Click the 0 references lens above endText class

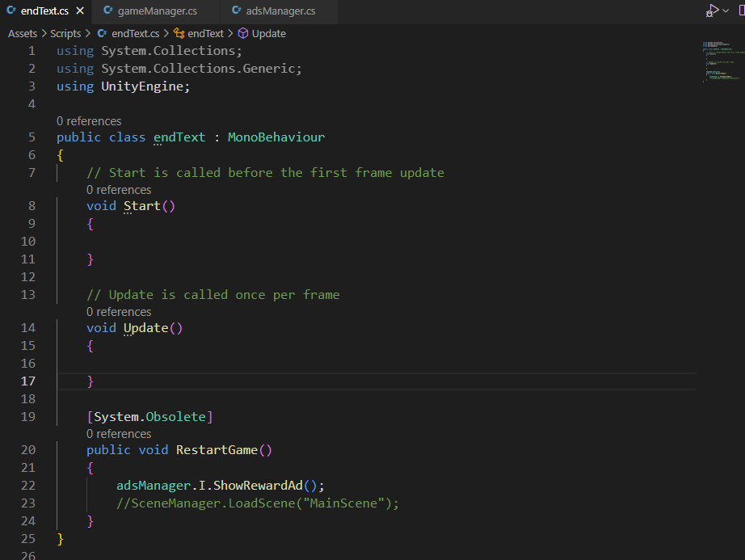click(89, 121)
